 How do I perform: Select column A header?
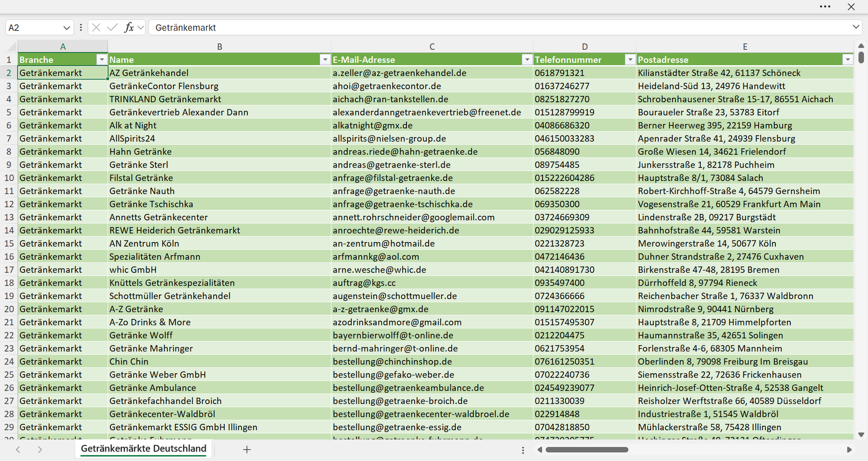[x=63, y=46]
